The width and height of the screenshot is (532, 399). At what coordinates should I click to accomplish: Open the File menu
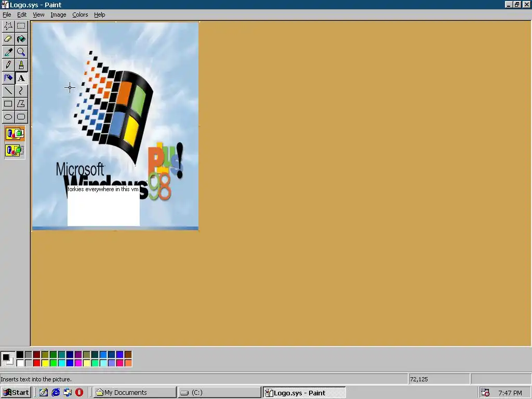[7, 15]
